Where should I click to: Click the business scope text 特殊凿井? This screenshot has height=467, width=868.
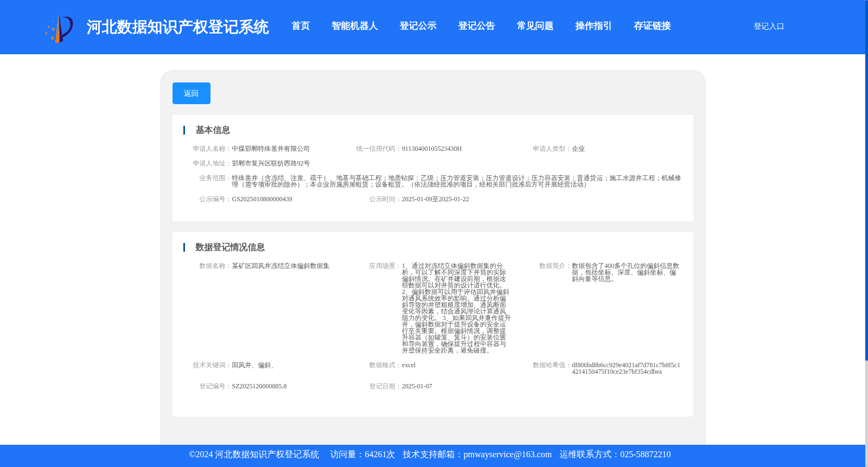tap(456, 181)
